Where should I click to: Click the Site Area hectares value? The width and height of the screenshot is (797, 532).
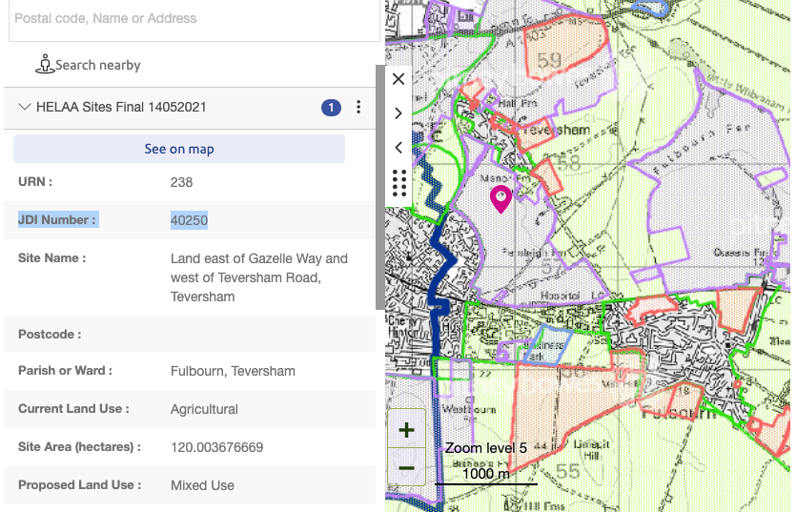point(216,447)
